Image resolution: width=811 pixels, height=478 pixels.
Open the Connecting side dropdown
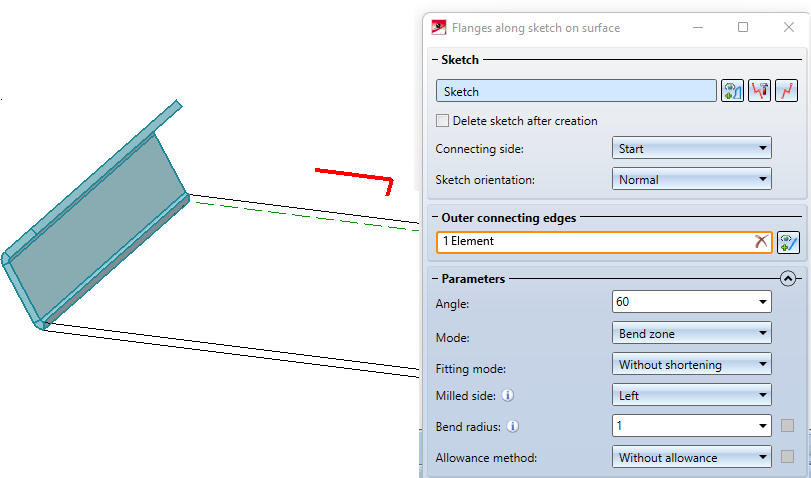(692, 148)
